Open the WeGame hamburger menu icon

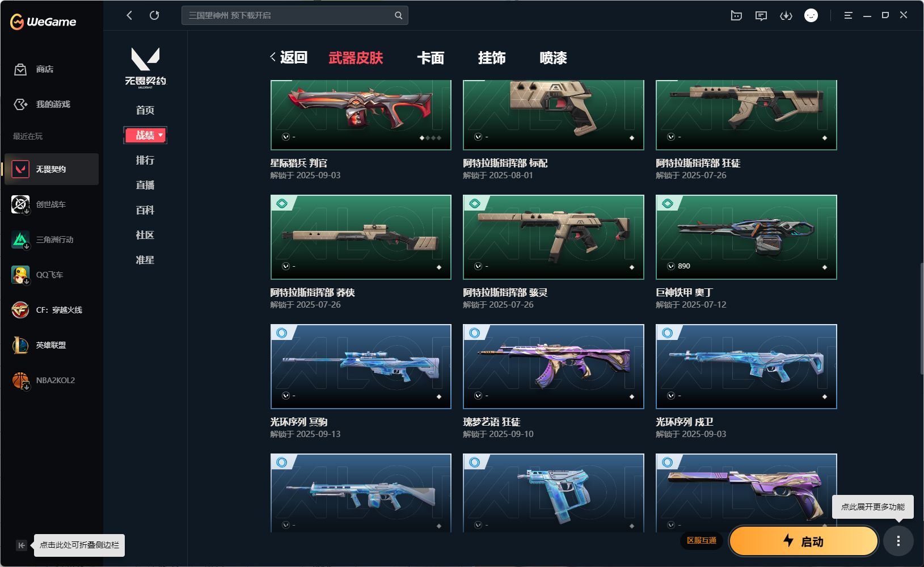[x=848, y=16]
